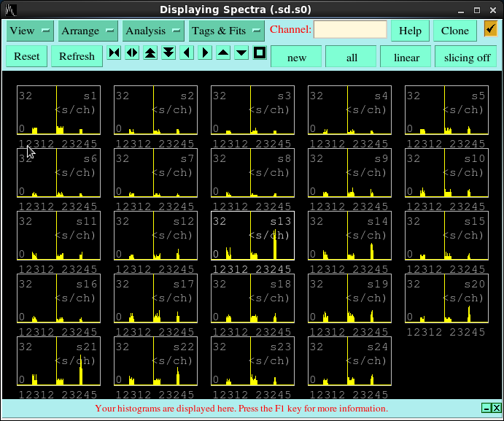This screenshot has width=504, height=421.
Task: Select spectrum s22 histogram
Action: tap(155, 361)
